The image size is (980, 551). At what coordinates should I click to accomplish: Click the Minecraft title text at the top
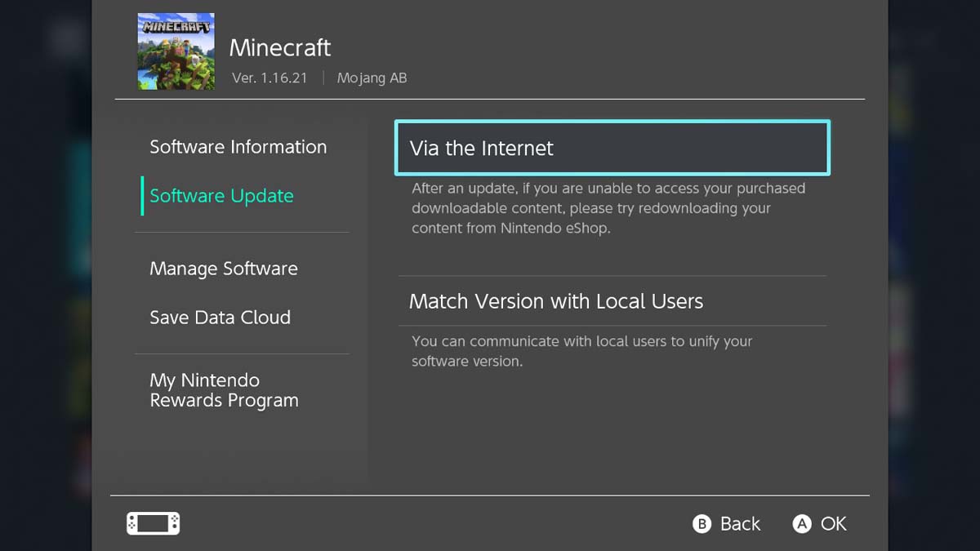tap(280, 47)
